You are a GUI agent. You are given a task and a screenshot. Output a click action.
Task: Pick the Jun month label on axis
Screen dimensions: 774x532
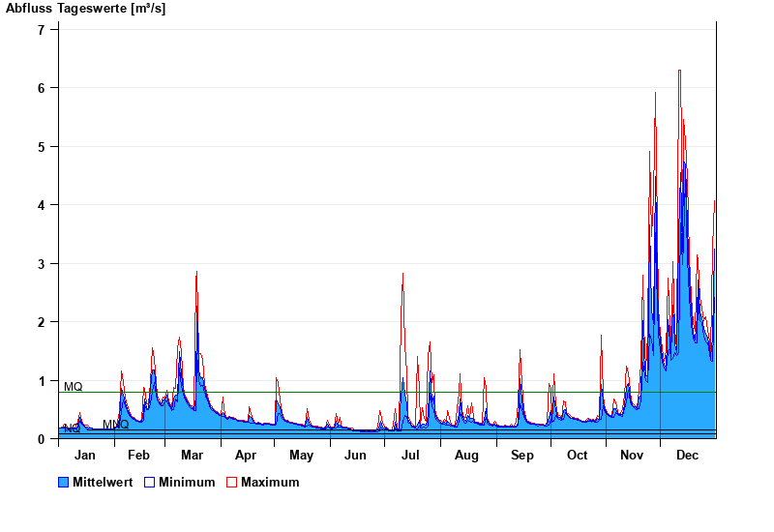(356, 456)
